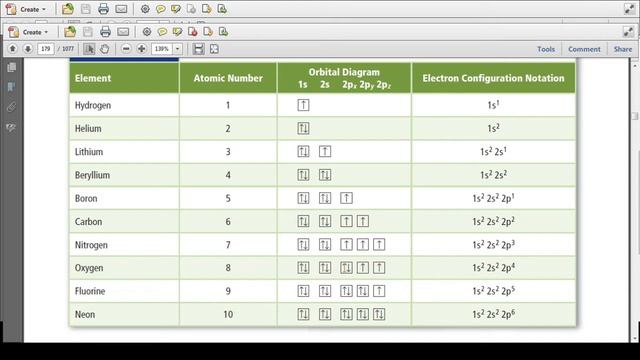Zoom out with the minus button
This screenshot has width=640, height=360.
pos(126,49)
